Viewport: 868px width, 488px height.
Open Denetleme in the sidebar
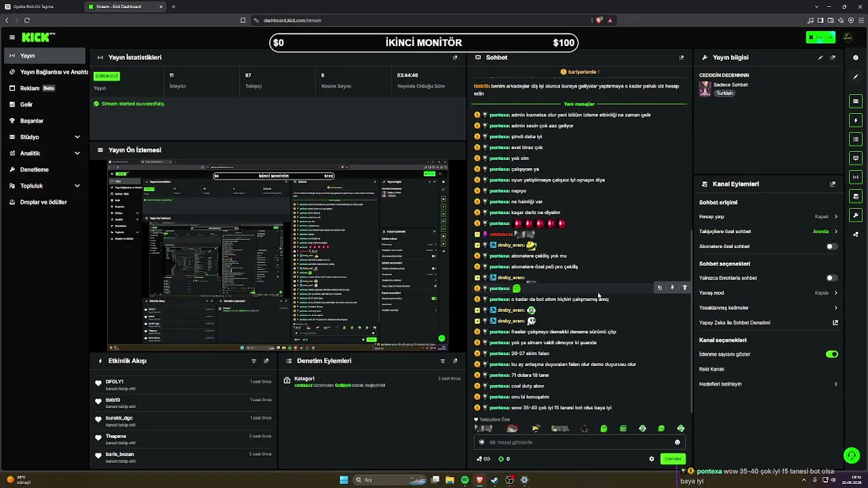[x=45, y=169]
